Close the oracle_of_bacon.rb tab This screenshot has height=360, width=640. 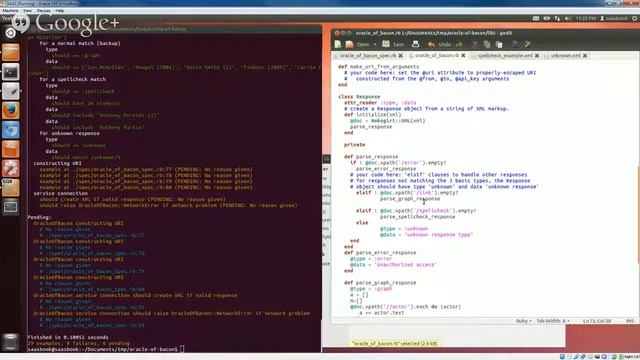463,56
